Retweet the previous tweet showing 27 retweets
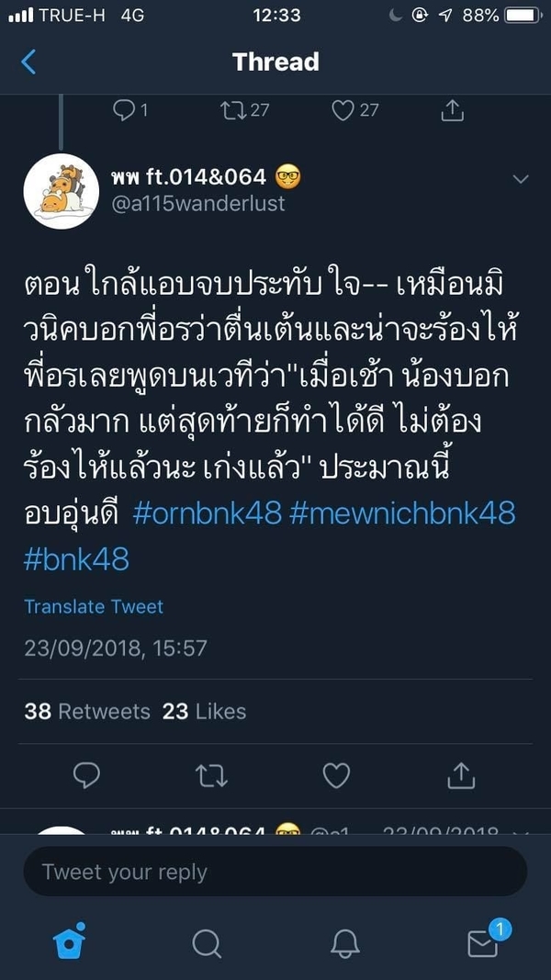 coord(244,110)
